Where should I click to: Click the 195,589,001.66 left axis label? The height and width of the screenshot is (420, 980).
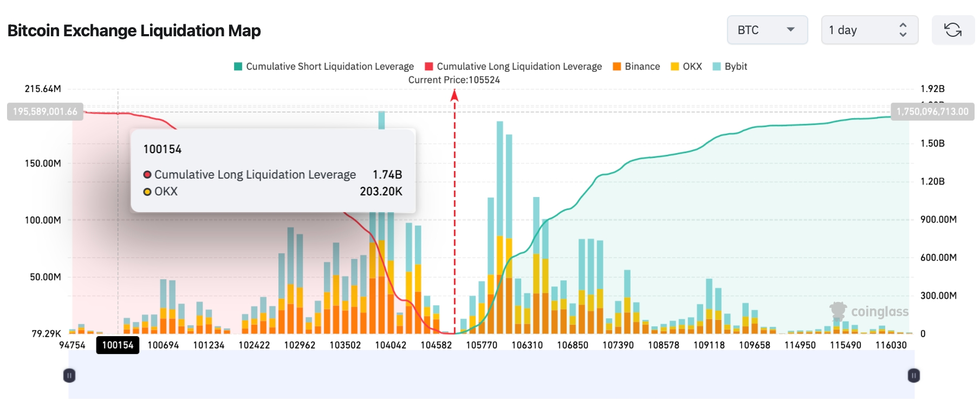[45, 111]
